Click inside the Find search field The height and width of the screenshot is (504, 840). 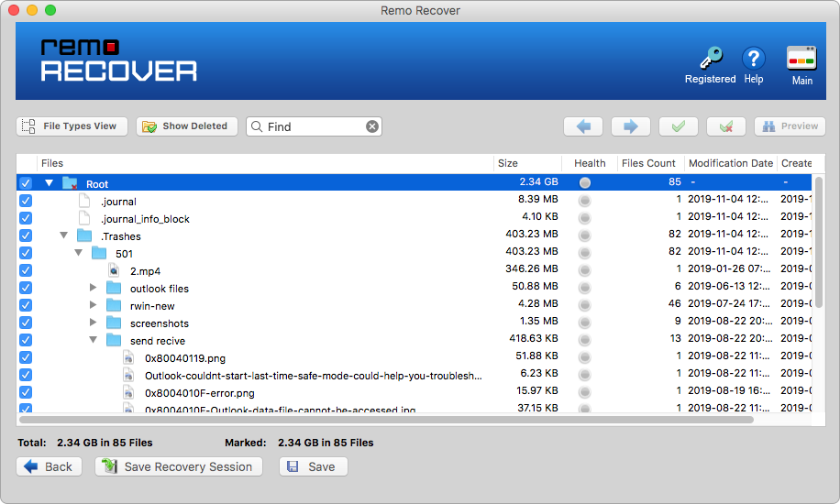coord(315,126)
